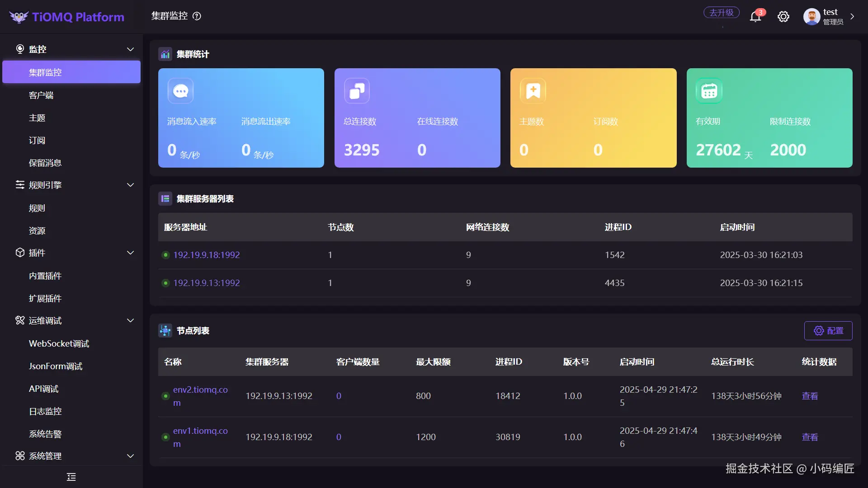The image size is (868, 488).
Task: Click the calendar icon on green card
Action: tap(709, 91)
